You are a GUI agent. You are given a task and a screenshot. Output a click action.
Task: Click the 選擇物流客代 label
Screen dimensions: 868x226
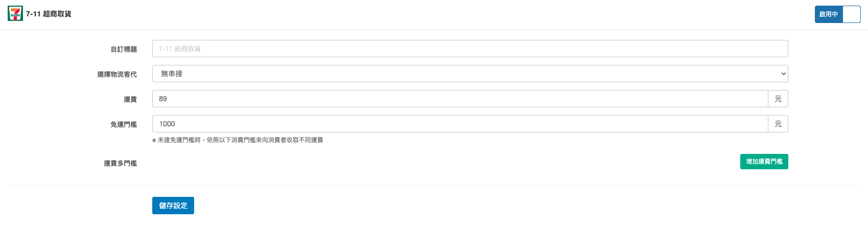[x=117, y=74]
